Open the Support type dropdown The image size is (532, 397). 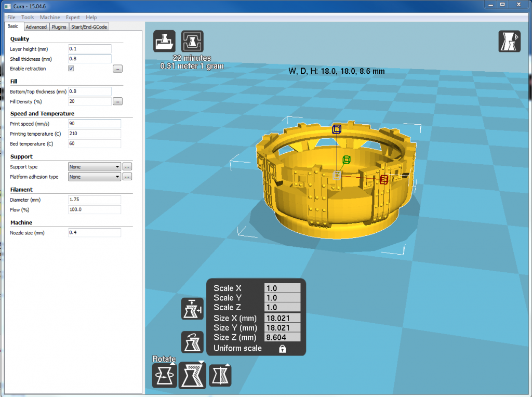point(95,167)
